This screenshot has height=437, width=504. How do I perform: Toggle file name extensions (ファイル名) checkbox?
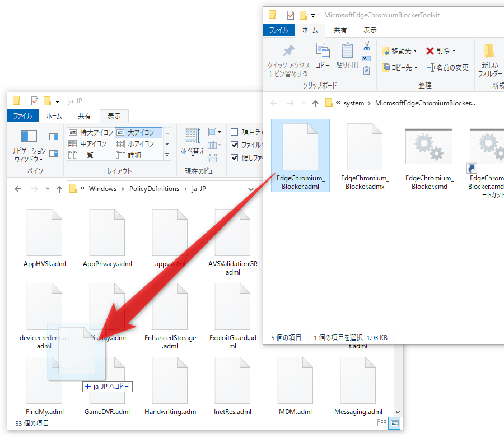pyautogui.click(x=235, y=145)
